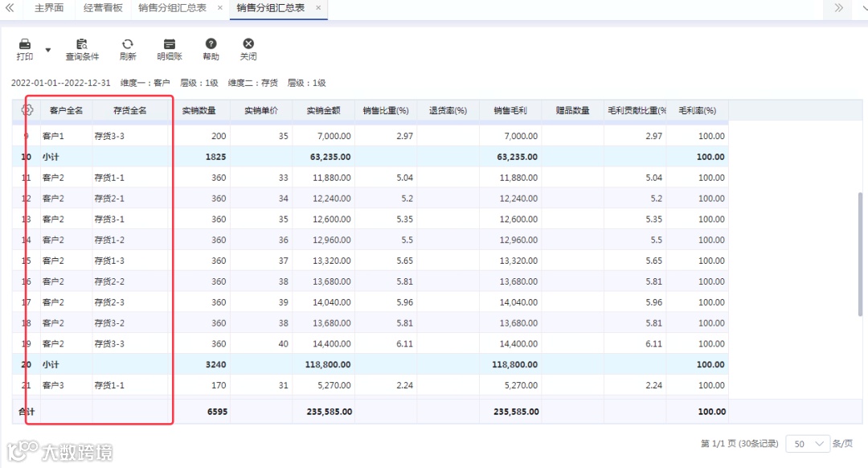Select the 小计 subtotal row 20
This screenshot has height=468, width=868.
[x=371, y=364]
